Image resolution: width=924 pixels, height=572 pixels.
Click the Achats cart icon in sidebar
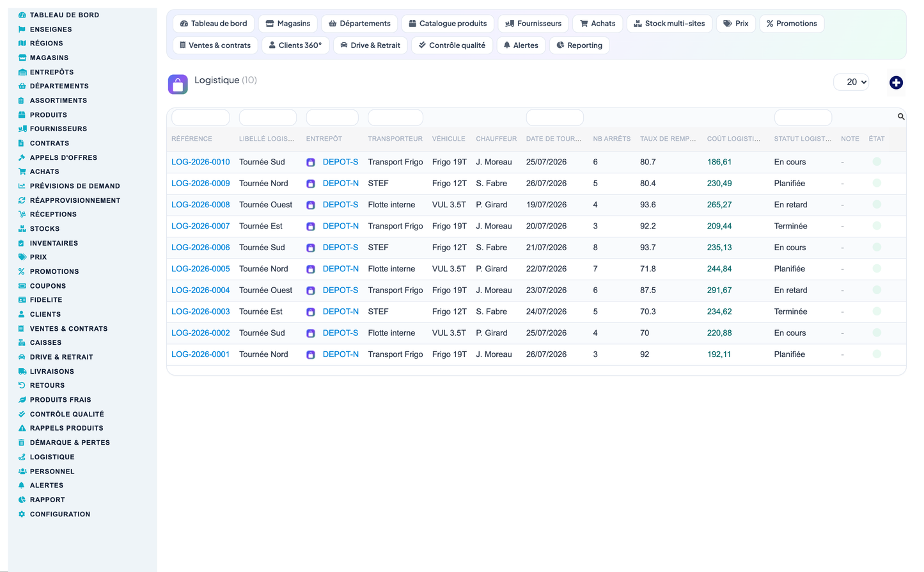(x=22, y=171)
